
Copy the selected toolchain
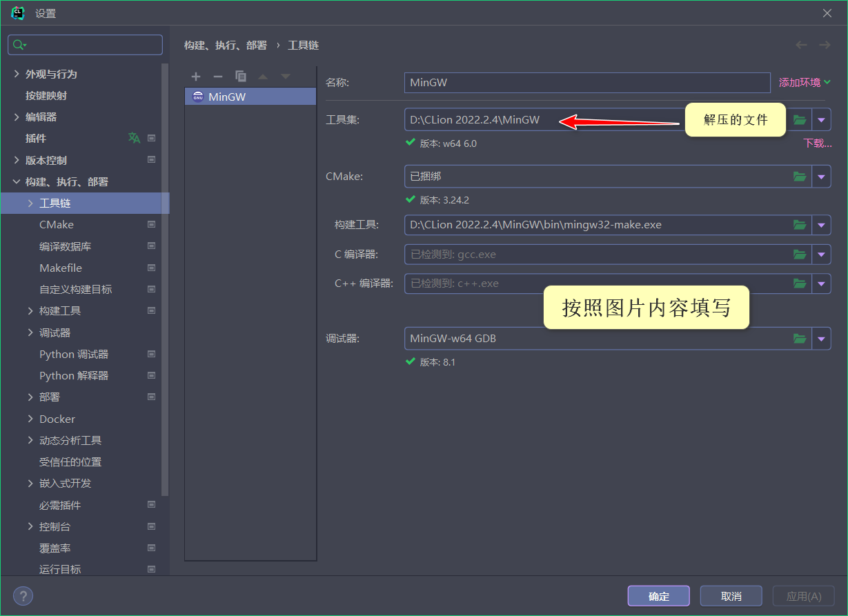click(x=241, y=77)
